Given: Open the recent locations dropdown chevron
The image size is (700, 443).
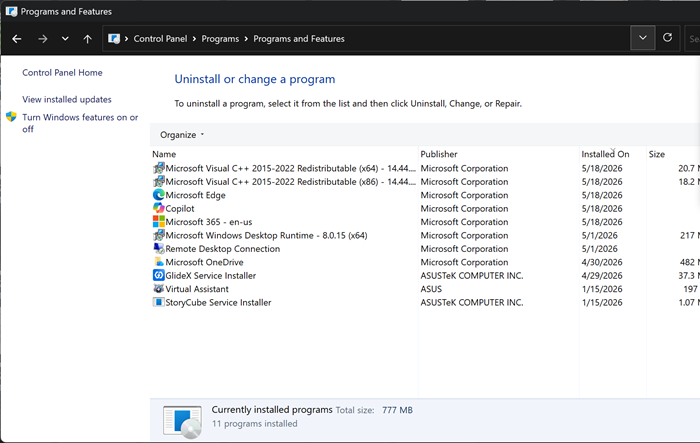Looking at the screenshot, I should 65,39.
